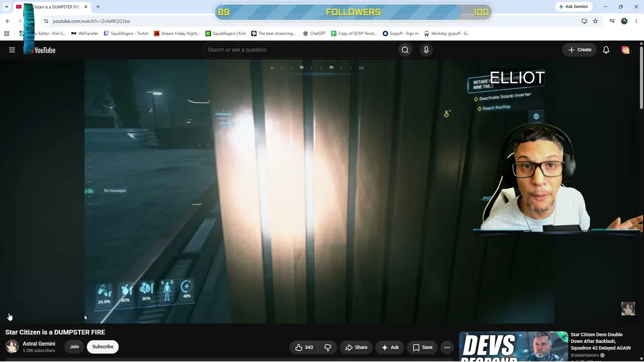Close the Star Citizen YouTube tab
This screenshot has height=362, width=644.
(86, 7)
